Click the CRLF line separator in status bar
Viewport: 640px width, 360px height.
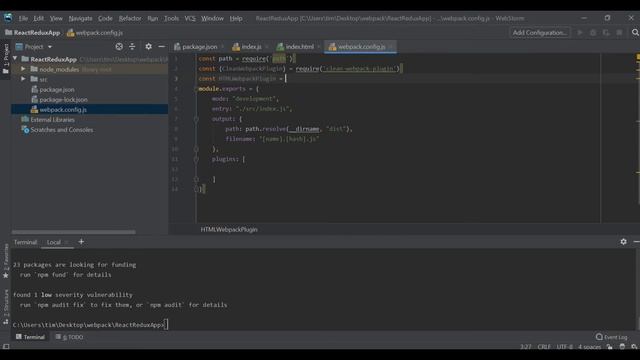(544, 347)
